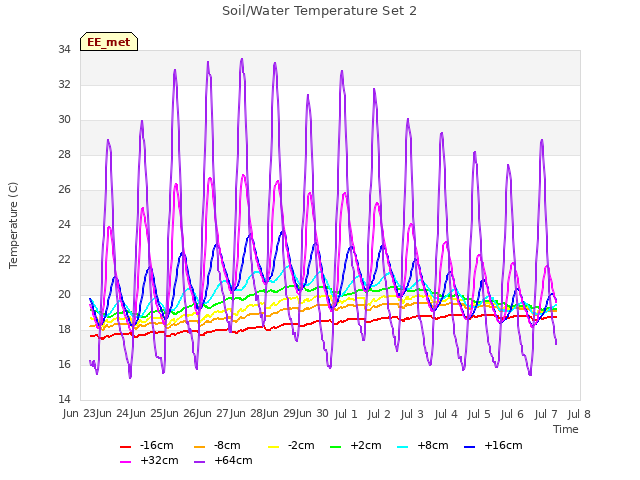The image size is (640, 480).
Task: Click the chart title Soil/Water Temperature Set 2
Action: point(319,11)
